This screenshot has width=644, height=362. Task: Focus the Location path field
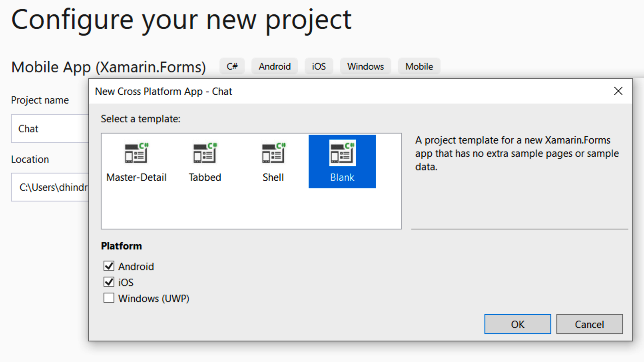[x=50, y=187]
